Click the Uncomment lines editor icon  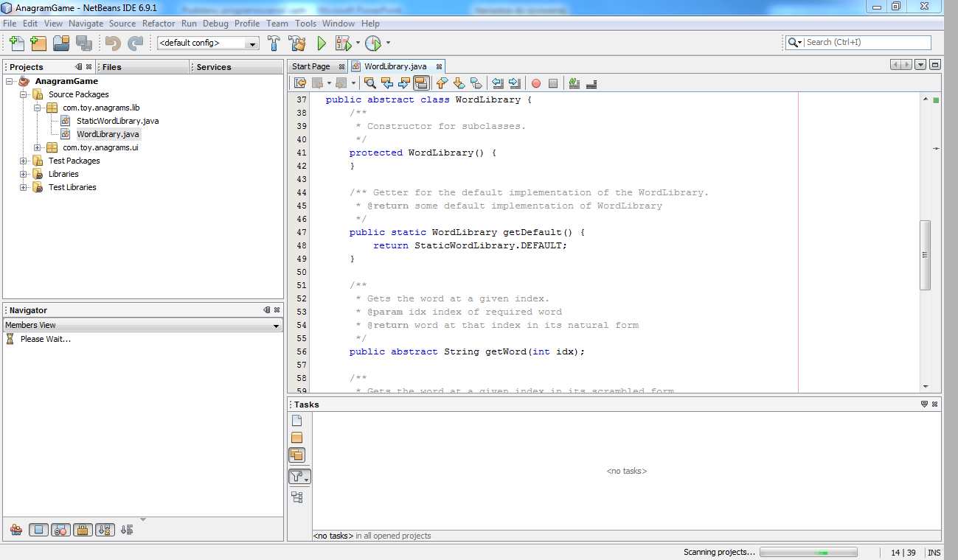(591, 83)
